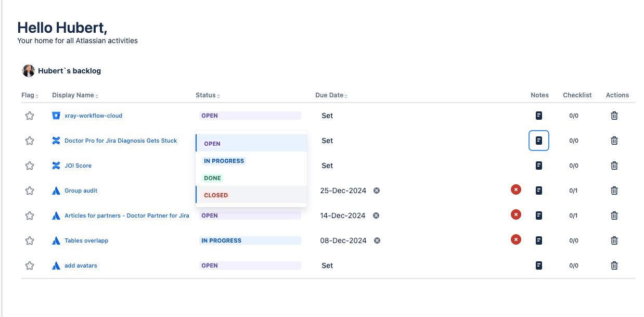Open notes for xray-workflow-cloud

tap(539, 116)
